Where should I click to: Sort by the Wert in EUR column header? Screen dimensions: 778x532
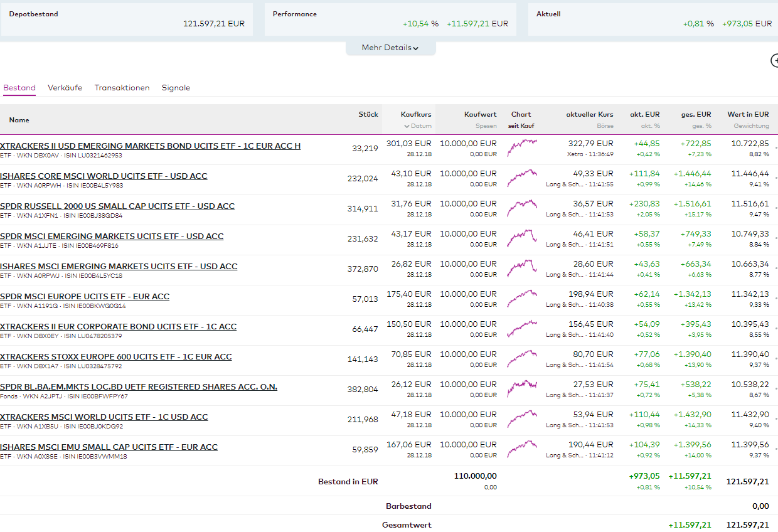point(748,114)
